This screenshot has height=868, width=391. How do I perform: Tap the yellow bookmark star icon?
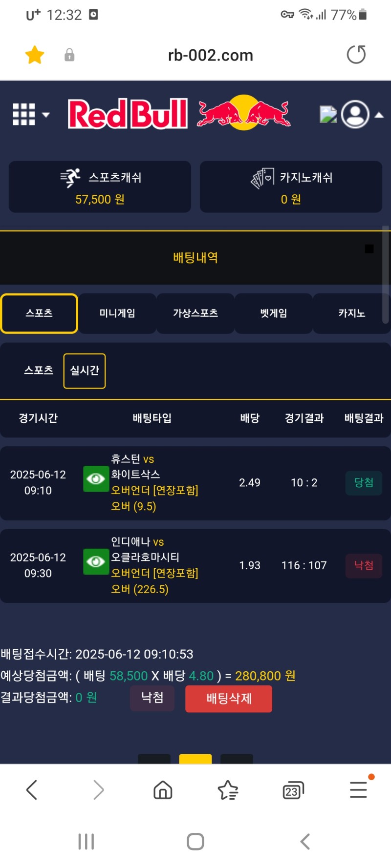tap(35, 55)
